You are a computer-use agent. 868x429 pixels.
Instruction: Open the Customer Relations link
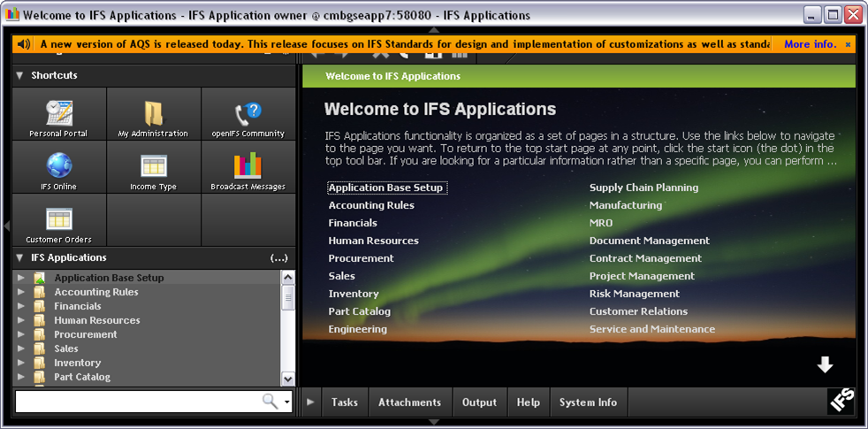(638, 311)
